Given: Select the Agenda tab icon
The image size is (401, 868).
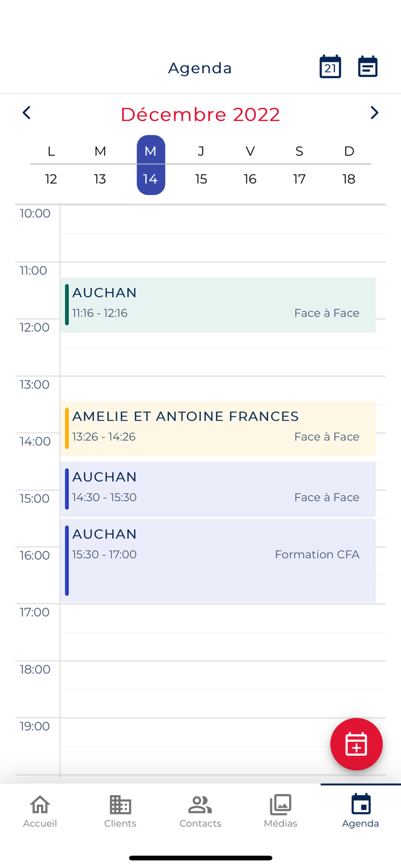Looking at the screenshot, I should [x=360, y=804].
